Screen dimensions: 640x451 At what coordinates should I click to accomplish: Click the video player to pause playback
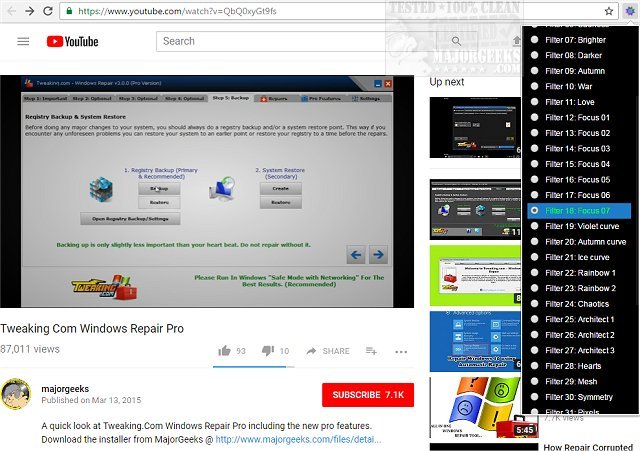[207, 191]
